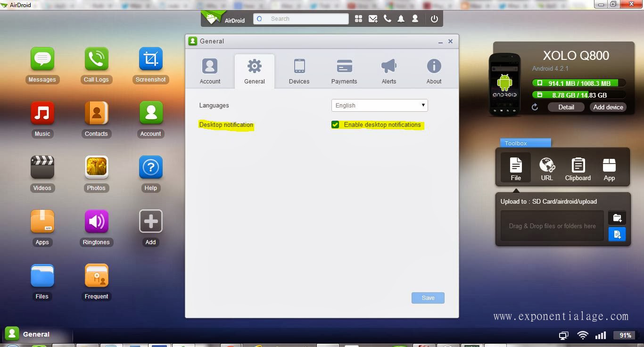Screen dimensions: 644x347
Task: Switch to the Devices tab
Action: [x=299, y=71]
